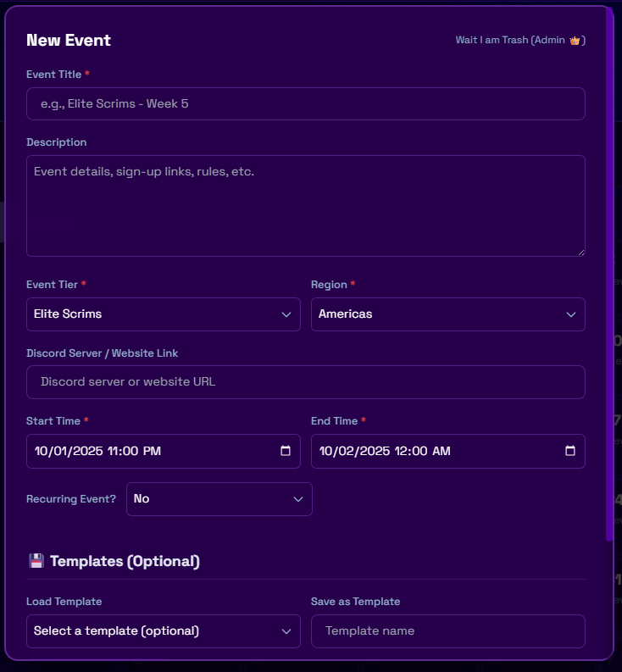Click the Start Time date field
622x672 pixels.
(164, 451)
